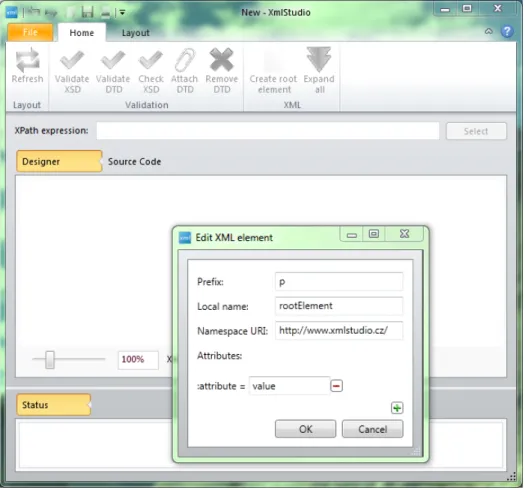Image resolution: width=525 pixels, height=490 pixels.
Task: Add attribute with the green plus icon
Action: [x=398, y=409]
